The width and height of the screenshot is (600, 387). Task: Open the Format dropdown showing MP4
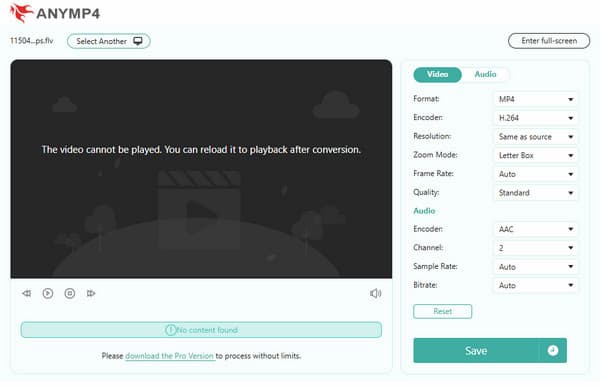click(535, 99)
